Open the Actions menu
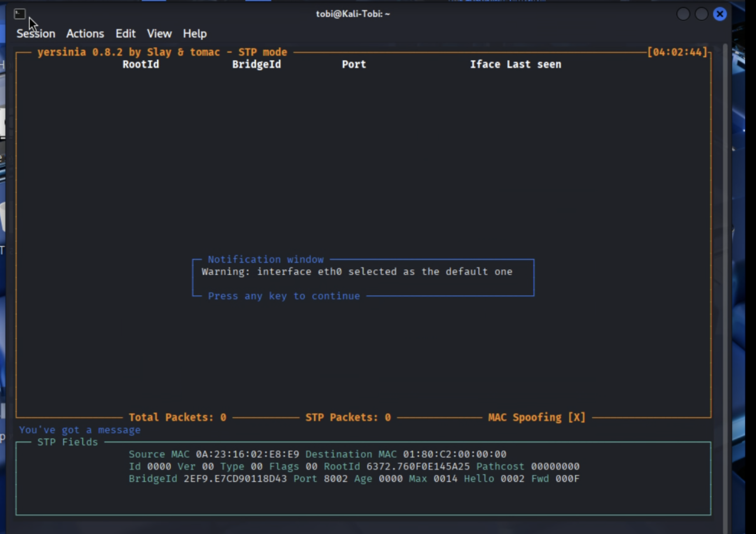The image size is (756, 534). point(85,34)
